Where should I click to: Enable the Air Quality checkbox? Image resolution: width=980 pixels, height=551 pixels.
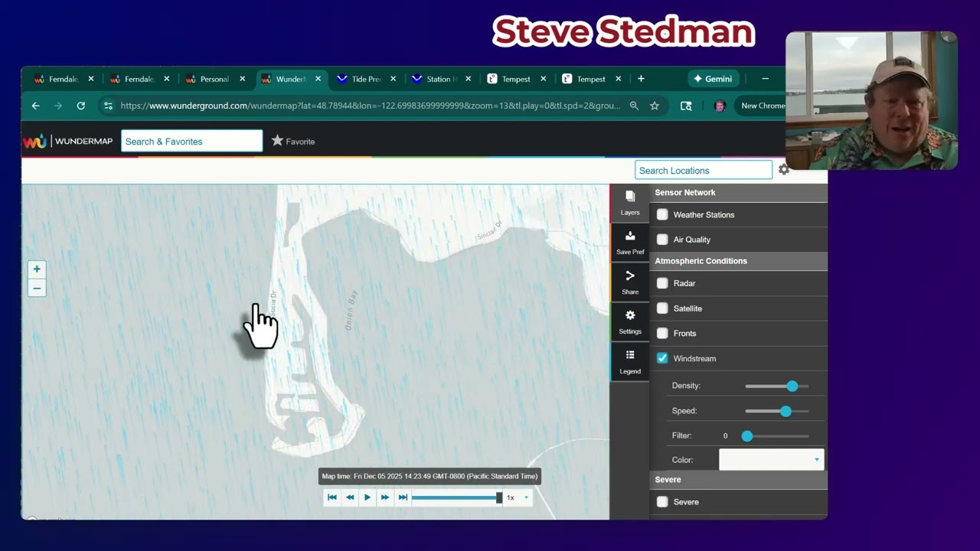(x=662, y=240)
